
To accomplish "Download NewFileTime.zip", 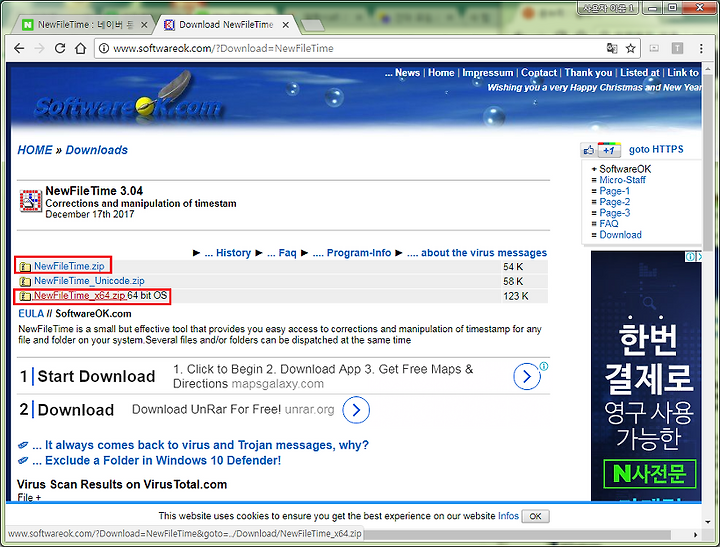I will coord(69,266).
